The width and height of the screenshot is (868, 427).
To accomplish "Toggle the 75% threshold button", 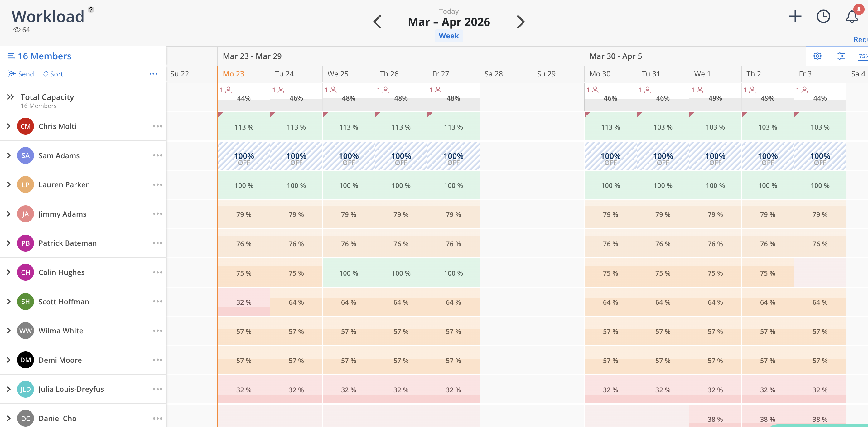I will pyautogui.click(x=862, y=56).
